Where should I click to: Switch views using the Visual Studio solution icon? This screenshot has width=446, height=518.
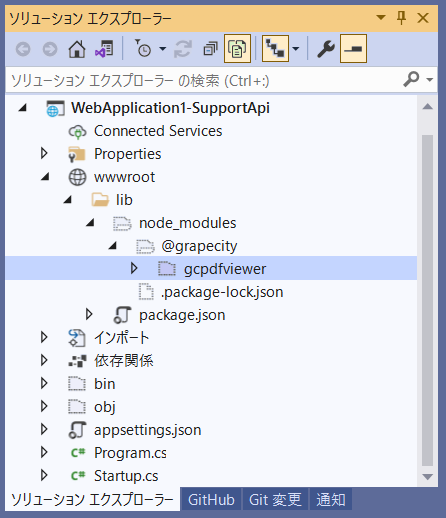tap(104, 49)
